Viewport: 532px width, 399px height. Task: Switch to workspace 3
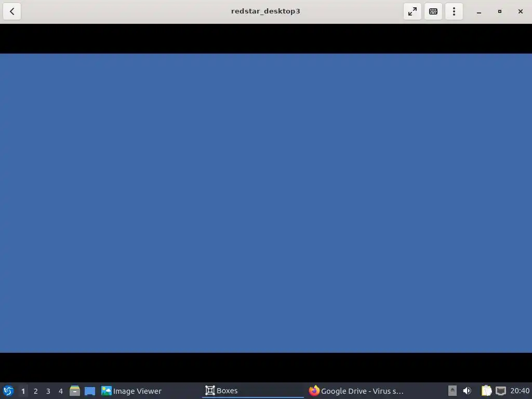click(48, 391)
